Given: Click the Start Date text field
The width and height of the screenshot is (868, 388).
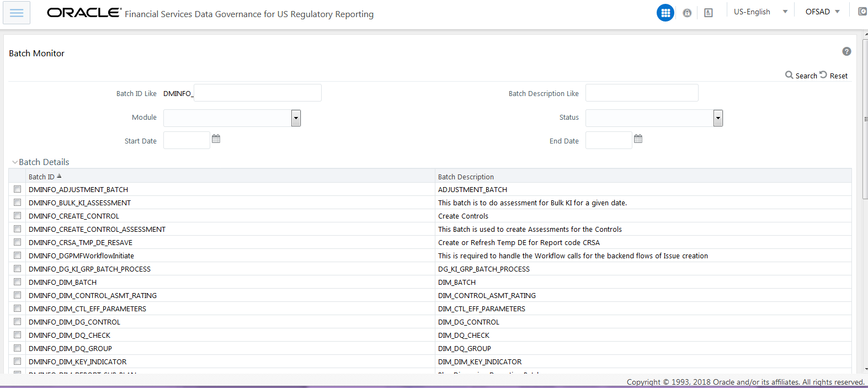Looking at the screenshot, I should 187,140.
